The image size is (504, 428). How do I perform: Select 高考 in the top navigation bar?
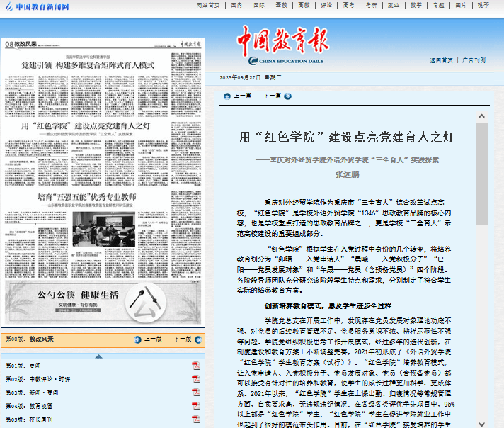pyautogui.click(x=348, y=5)
